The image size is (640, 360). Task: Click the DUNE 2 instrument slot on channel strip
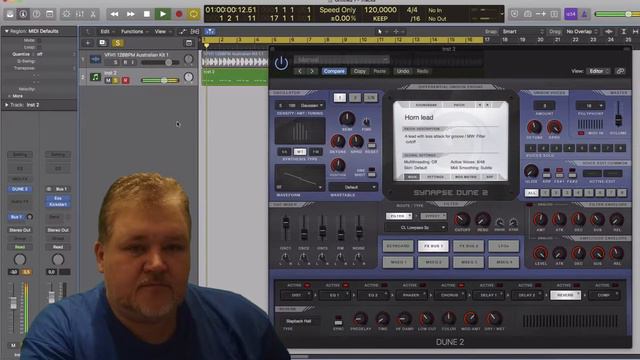(20, 189)
